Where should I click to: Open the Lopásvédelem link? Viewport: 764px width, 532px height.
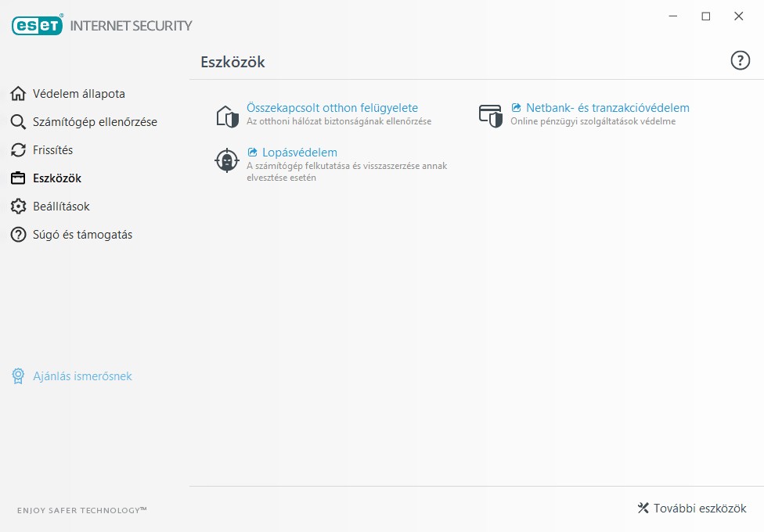coord(300,153)
